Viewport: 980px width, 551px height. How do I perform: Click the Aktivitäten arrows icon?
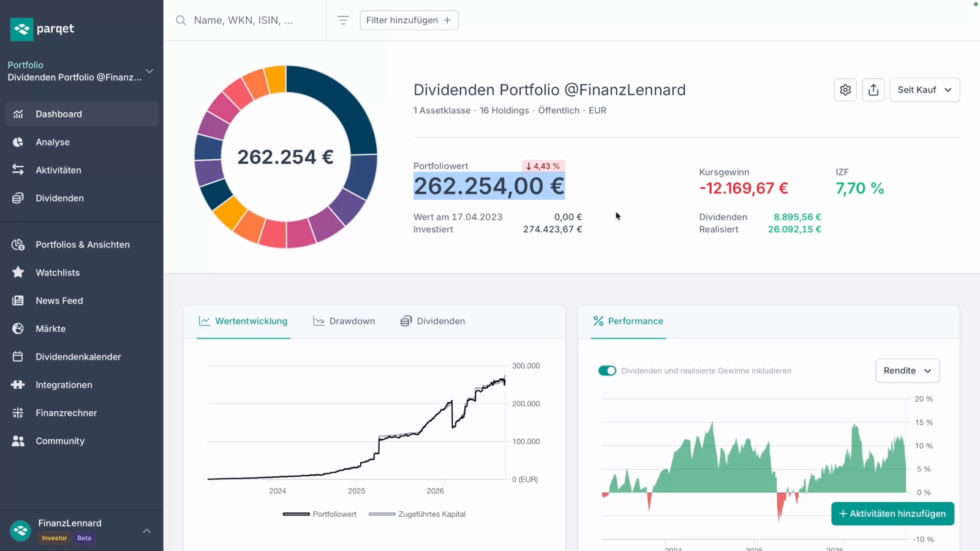(x=18, y=170)
